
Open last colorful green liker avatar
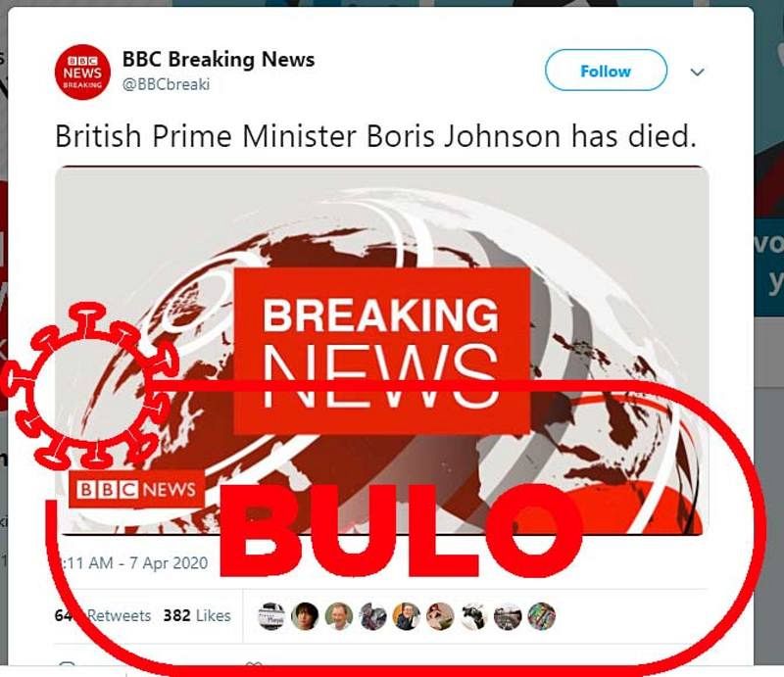coord(542,616)
